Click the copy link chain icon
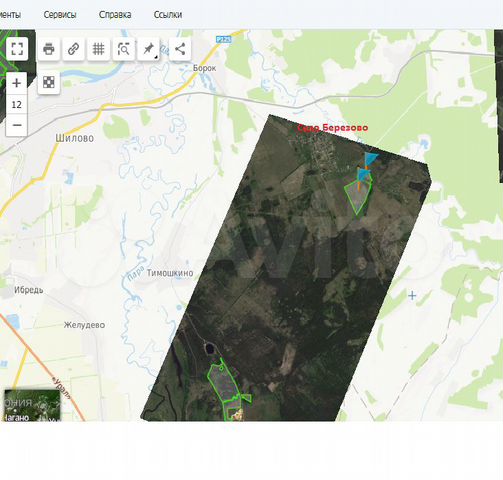This screenshot has width=503, height=480. point(73,49)
